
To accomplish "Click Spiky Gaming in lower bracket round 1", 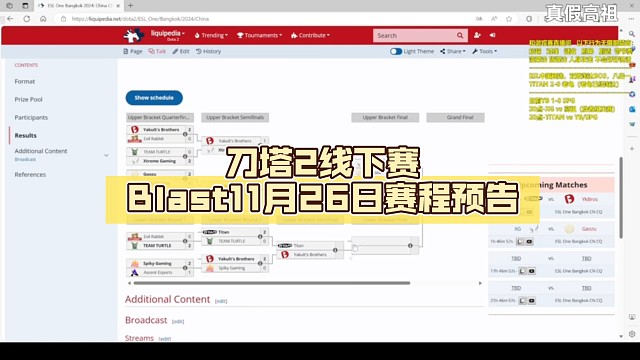I will 157,264.
